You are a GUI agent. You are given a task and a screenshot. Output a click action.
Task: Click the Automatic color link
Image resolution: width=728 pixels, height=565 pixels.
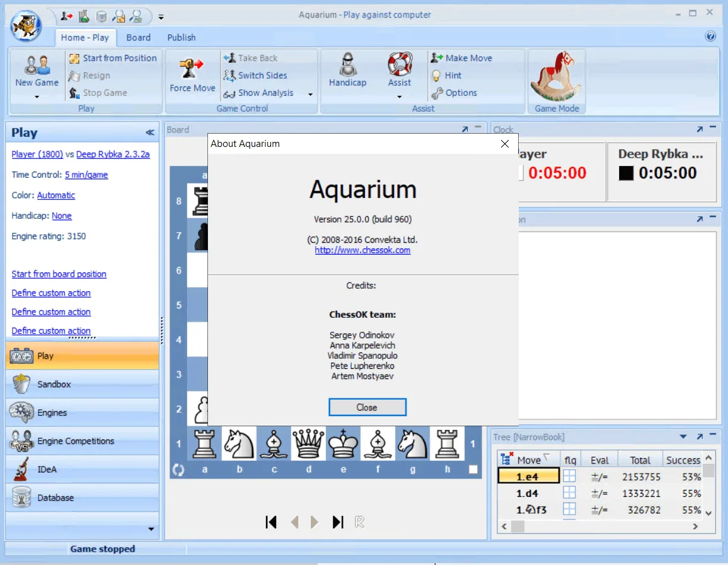point(56,195)
